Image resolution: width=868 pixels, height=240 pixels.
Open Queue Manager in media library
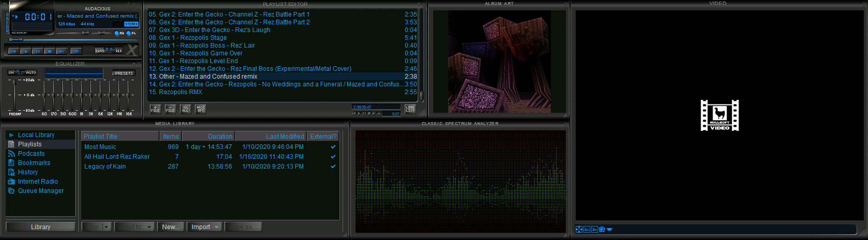41,191
